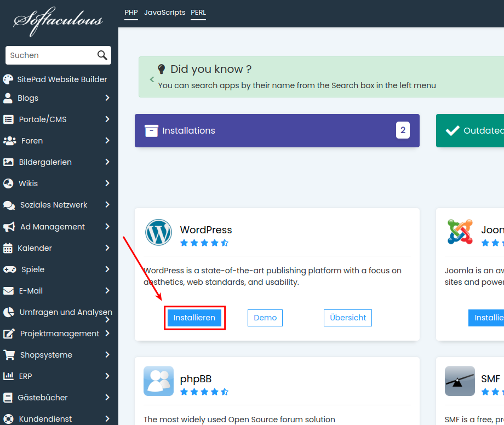Click the phpBB logo
Viewport: 504px width, 425px height.
158,381
